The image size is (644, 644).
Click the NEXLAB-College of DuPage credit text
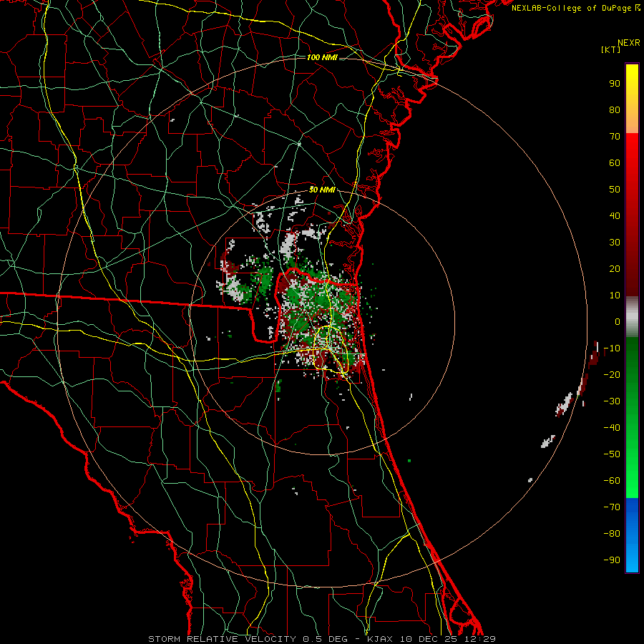click(575, 8)
